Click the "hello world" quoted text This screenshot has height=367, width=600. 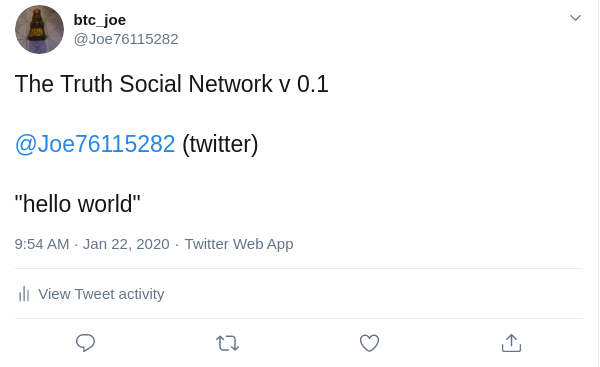point(78,204)
